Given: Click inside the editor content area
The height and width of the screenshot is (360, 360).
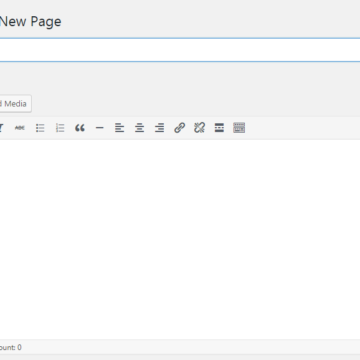Looking at the screenshot, I should (180, 239).
